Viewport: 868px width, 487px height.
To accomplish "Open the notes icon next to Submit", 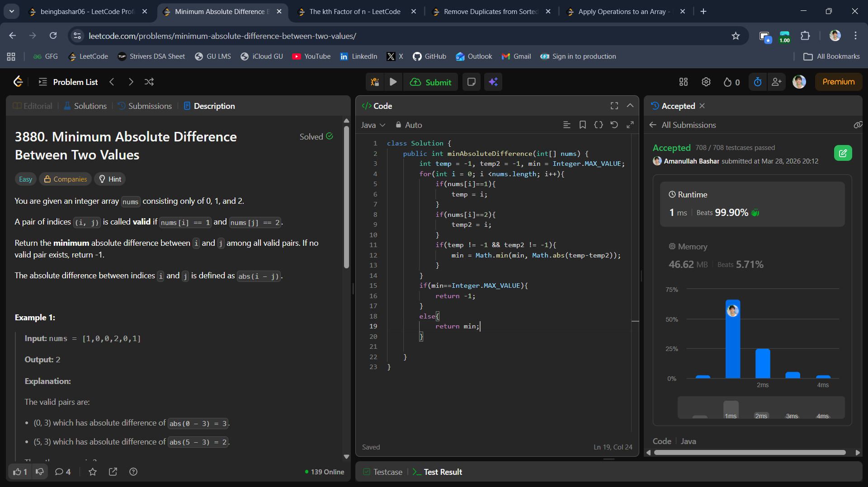I will coord(471,82).
